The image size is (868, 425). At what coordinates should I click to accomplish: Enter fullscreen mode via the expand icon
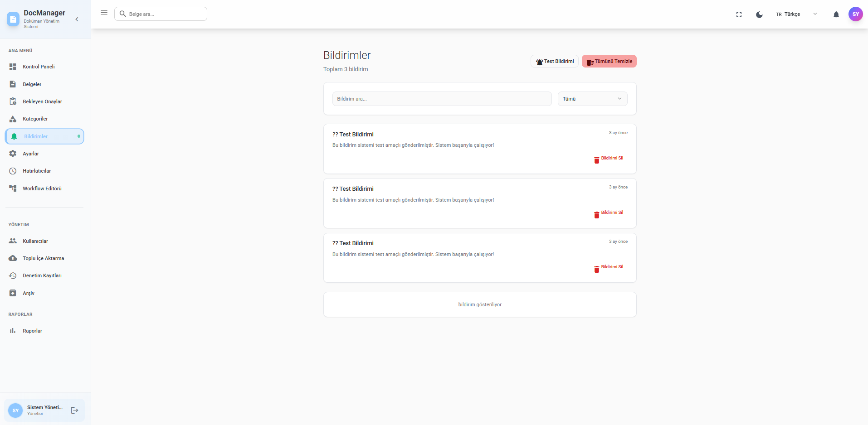point(739,14)
